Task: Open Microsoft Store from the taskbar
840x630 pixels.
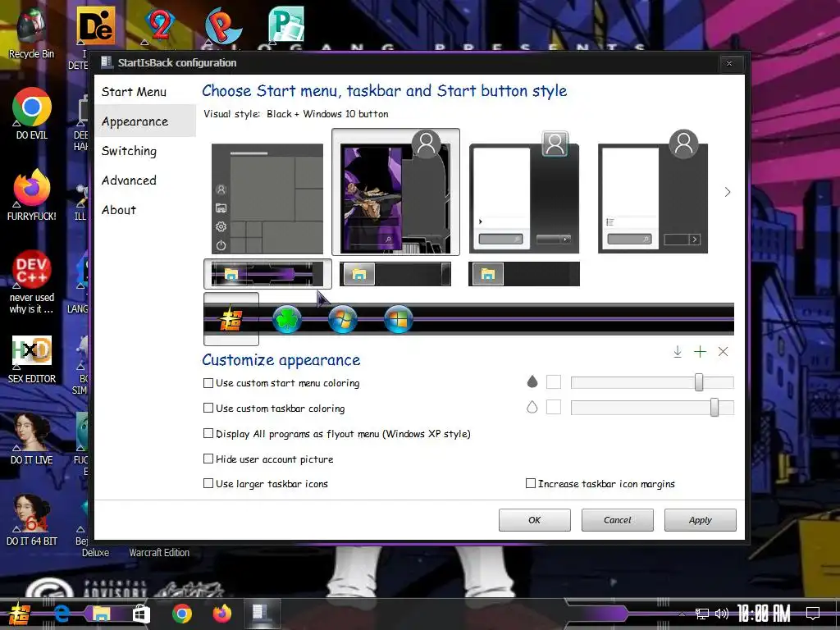Action: (141, 614)
